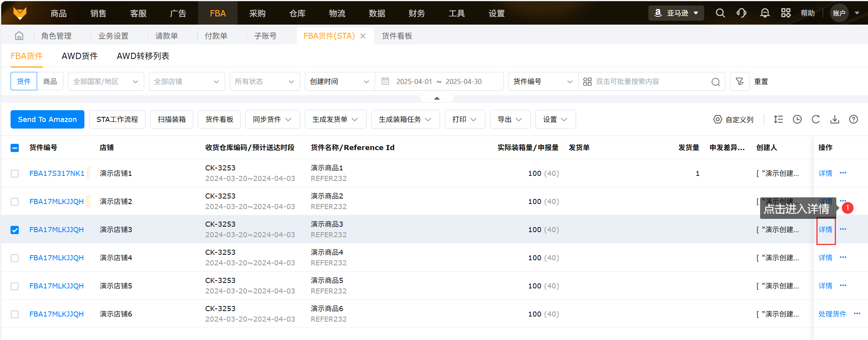Image resolution: width=868 pixels, height=340 pixels.
Task: Open the customer service headset icon
Action: pos(741,13)
